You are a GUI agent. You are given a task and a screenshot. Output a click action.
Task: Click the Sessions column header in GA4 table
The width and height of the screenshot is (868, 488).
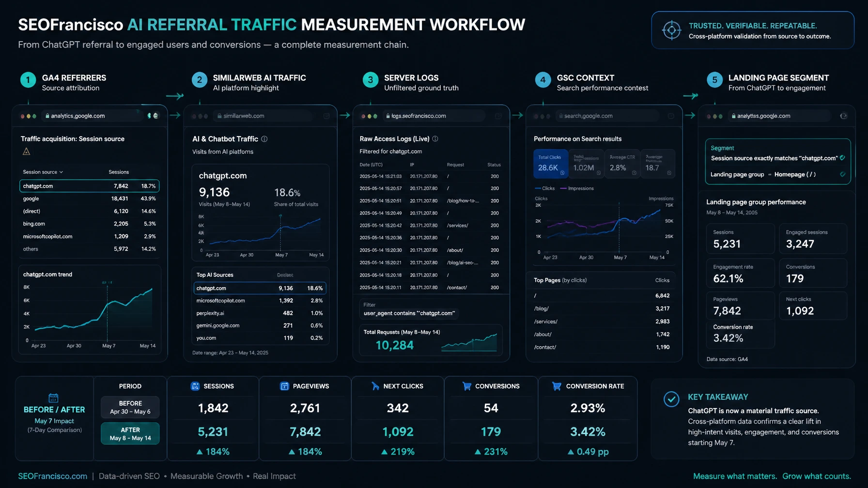click(119, 172)
